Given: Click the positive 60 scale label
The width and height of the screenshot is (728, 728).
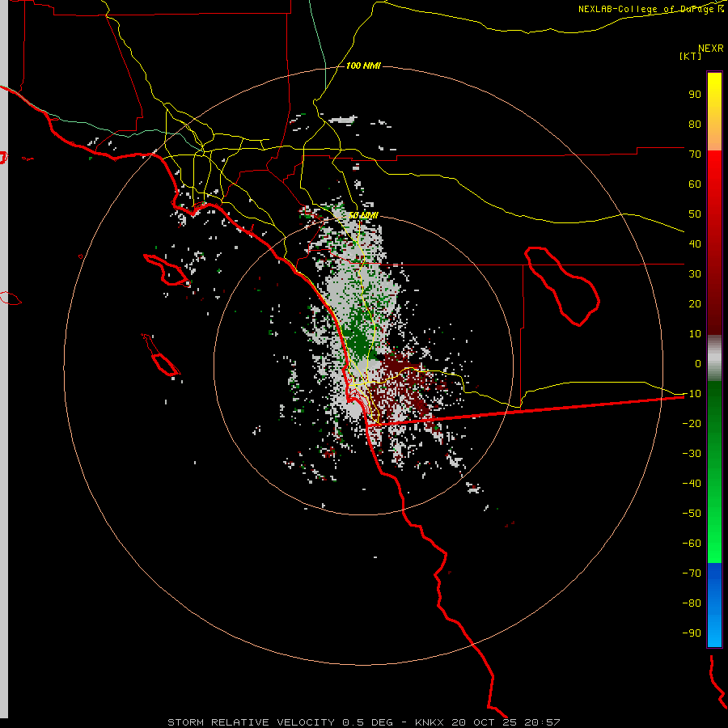Looking at the screenshot, I should (695, 184).
